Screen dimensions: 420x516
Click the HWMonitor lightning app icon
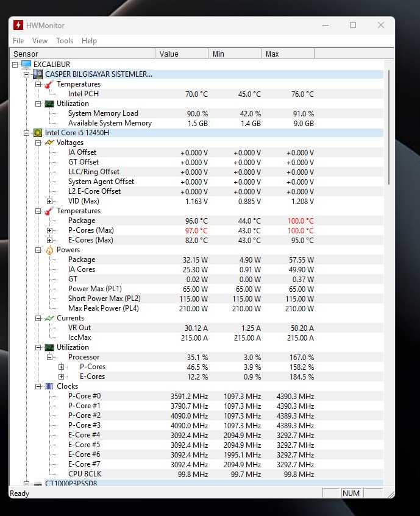[x=18, y=25]
